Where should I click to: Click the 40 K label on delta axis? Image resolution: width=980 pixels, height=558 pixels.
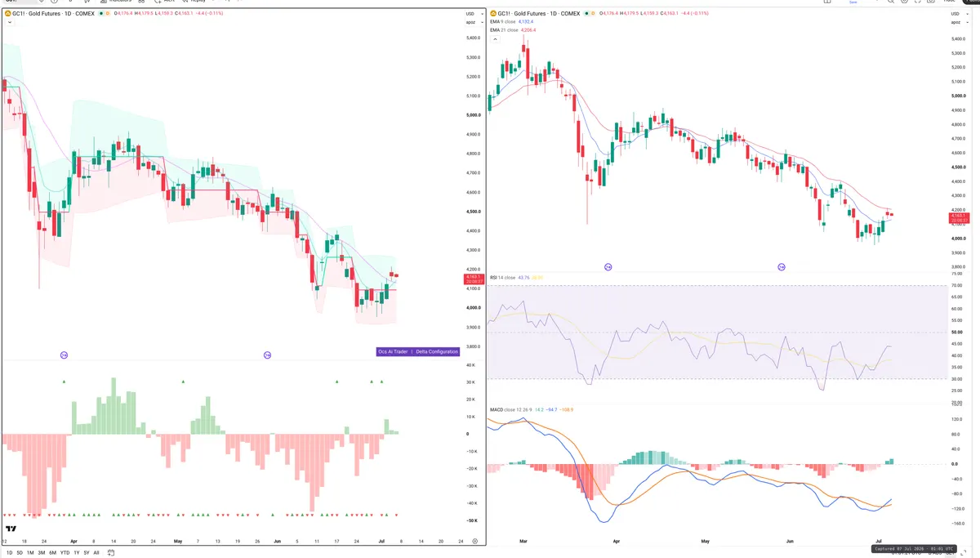pyautogui.click(x=470, y=365)
